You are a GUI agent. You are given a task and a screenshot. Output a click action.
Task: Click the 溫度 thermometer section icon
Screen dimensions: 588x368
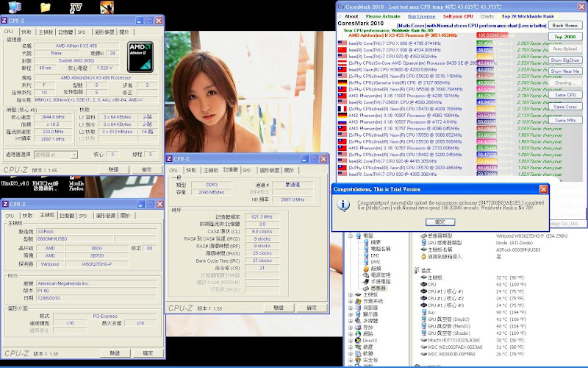417,270
